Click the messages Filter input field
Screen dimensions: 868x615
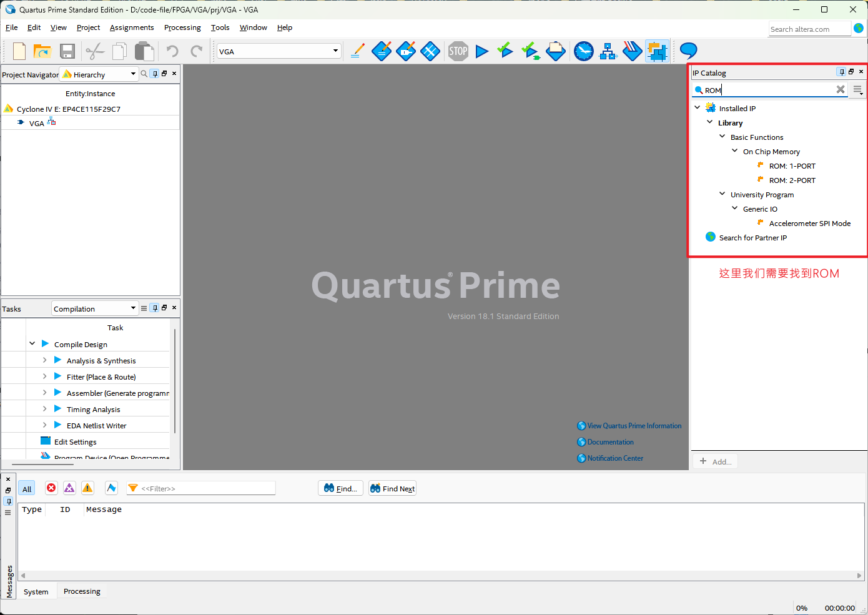[201, 488]
